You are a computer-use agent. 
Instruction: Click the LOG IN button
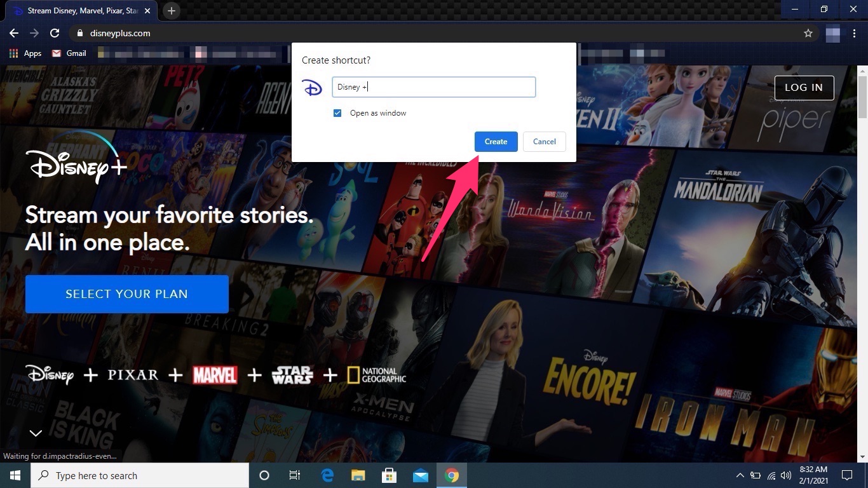[804, 88]
